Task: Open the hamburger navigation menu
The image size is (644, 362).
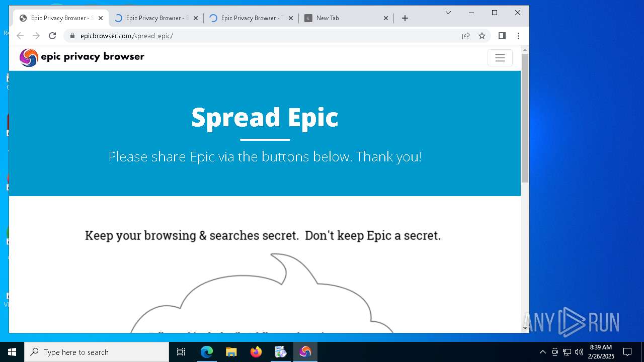Action: [x=500, y=58]
